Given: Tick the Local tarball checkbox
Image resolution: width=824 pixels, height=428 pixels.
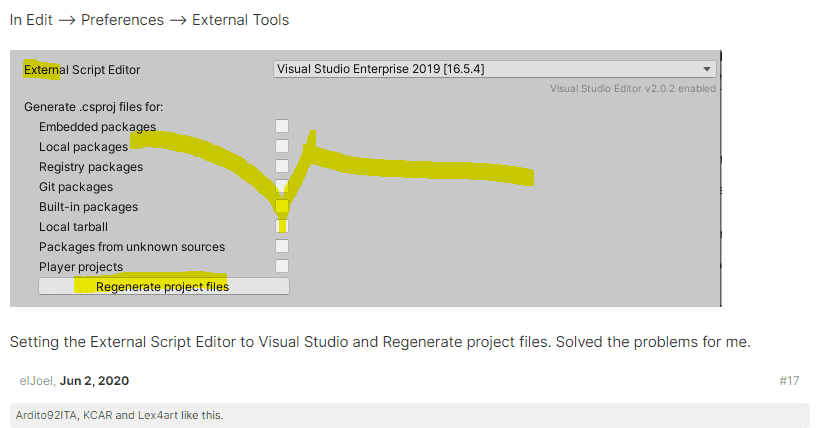Looking at the screenshot, I should point(282,226).
